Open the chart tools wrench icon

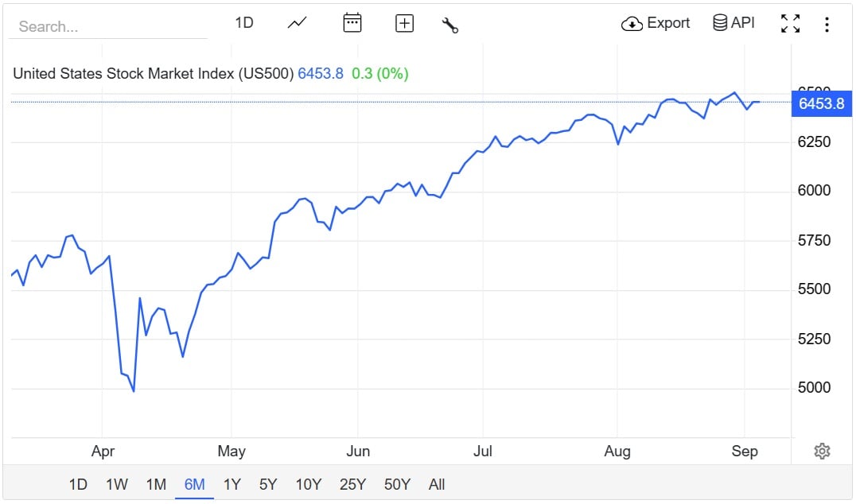[x=449, y=25]
